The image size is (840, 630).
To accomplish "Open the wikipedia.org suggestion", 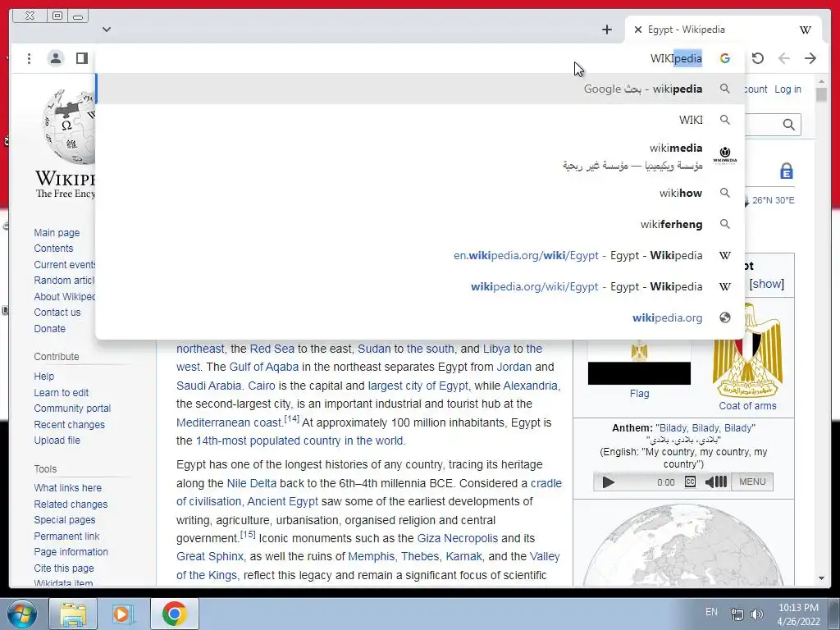I will pyautogui.click(x=420, y=317).
